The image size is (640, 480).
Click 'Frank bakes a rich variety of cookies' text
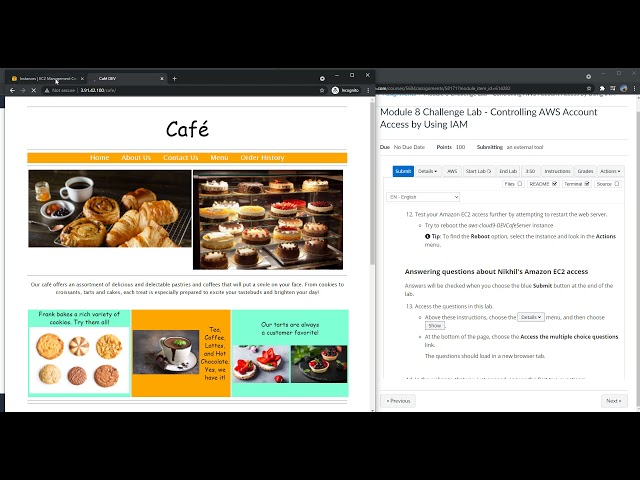tap(79, 318)
